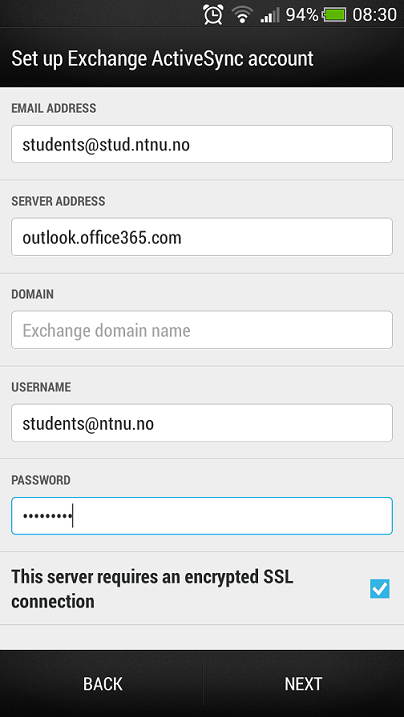This screenshot has height=717, width=404.
Task: Tap the NEXT button
Action: coord(303,684)
